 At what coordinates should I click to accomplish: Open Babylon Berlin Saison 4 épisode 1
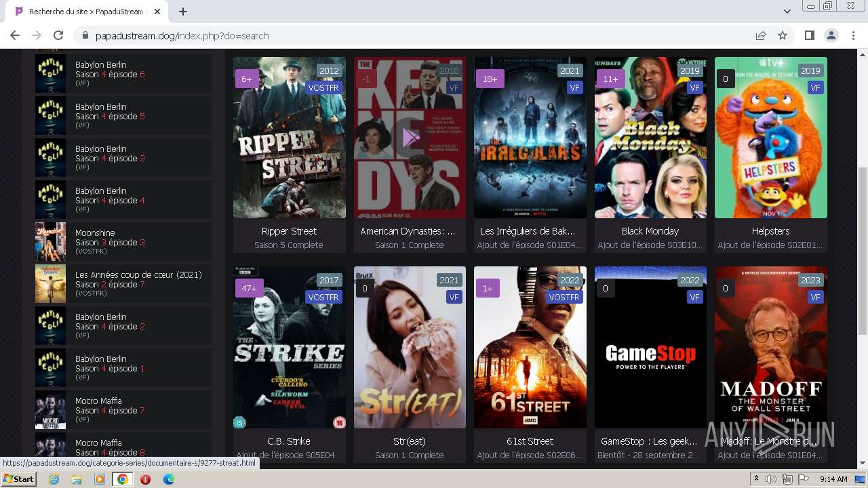[x=123, y=368]
